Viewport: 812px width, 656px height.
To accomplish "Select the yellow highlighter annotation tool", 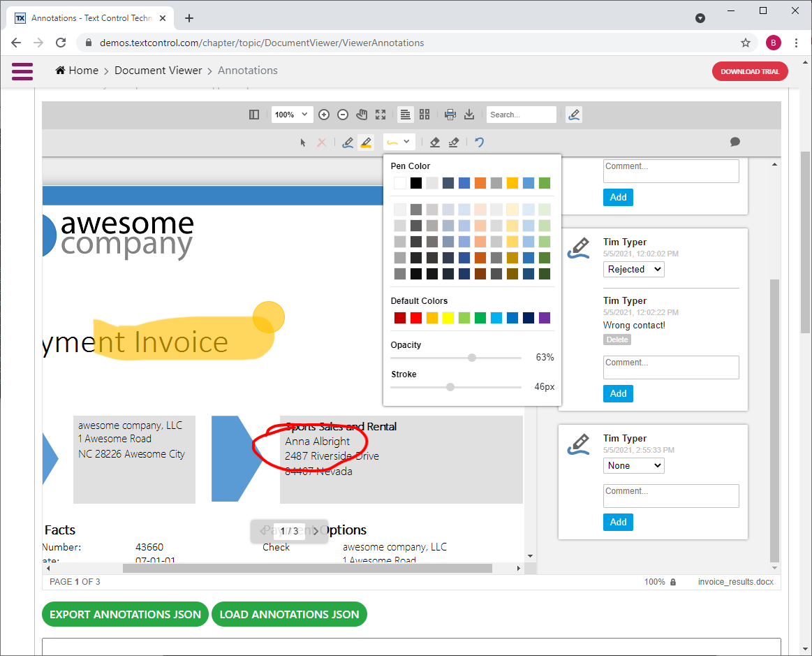I will [365, 142].
